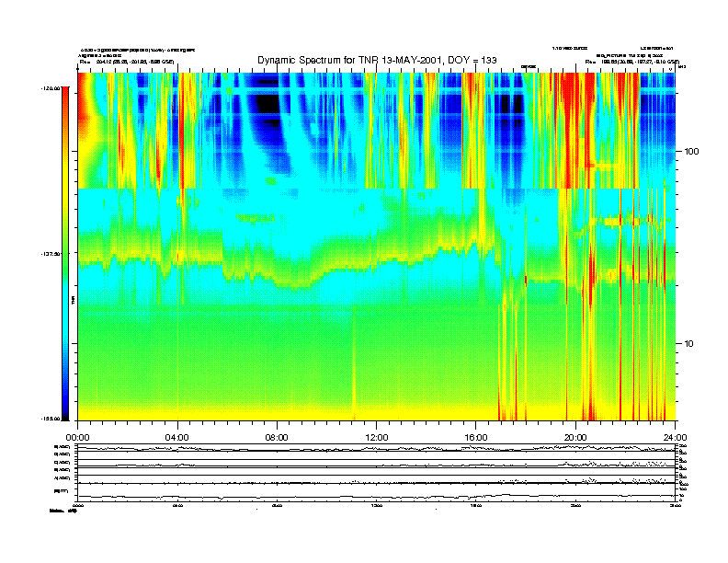
Task: Click the 04:00 time axis label
Action: [x=177, y=438]
